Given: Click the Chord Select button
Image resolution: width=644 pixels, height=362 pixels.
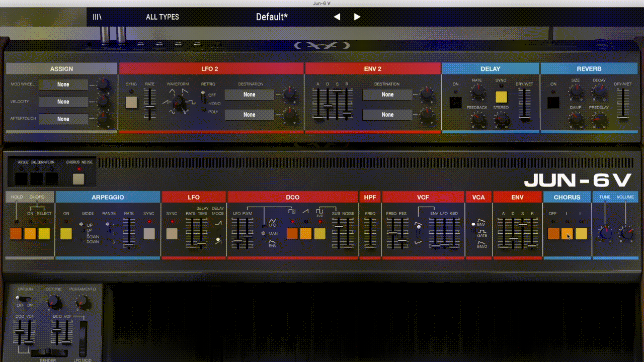Looking at the screenshot, I should (44, 234).
